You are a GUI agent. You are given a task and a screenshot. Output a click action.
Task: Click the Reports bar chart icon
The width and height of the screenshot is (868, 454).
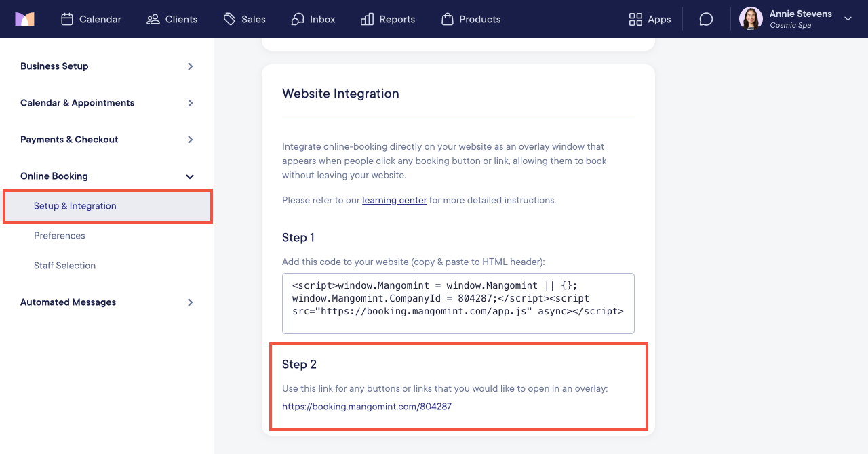pyautogui.click(x=368, y=19)
